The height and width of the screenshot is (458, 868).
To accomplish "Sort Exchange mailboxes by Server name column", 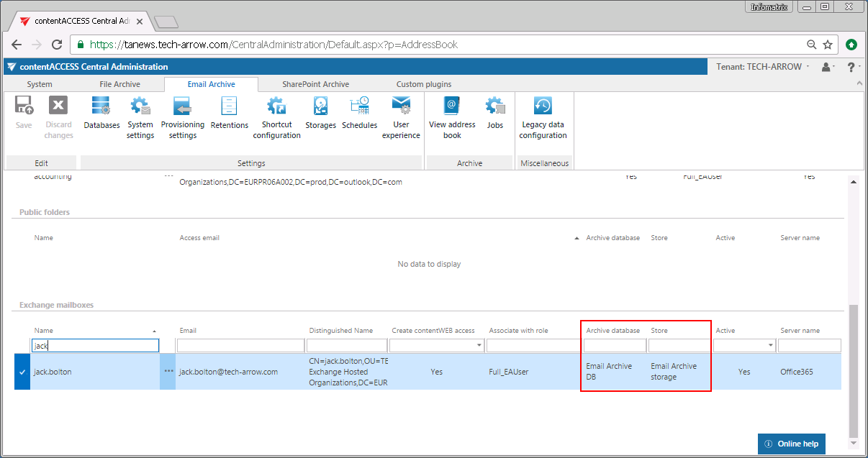I will [x=800, y=331].
